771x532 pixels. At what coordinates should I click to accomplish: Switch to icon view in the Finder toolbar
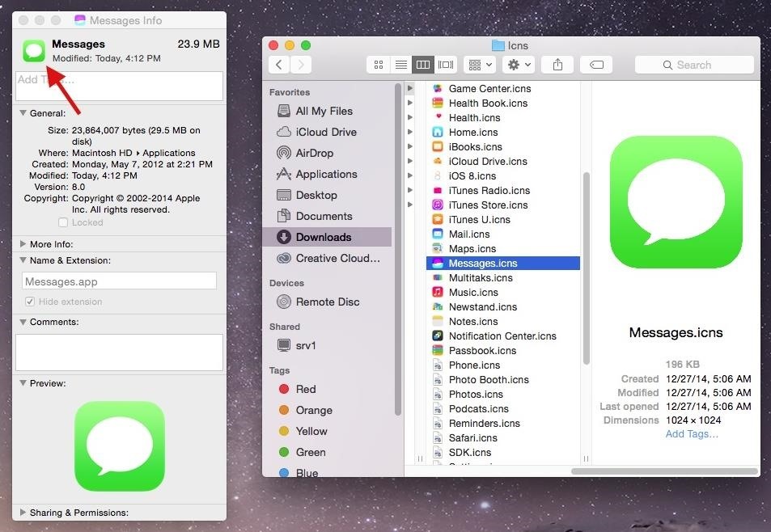[x=378, y=65]
